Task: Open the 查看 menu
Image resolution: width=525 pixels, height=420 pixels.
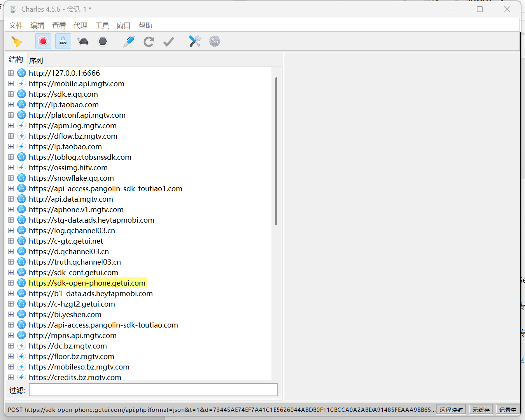Action: click(59, 25)
